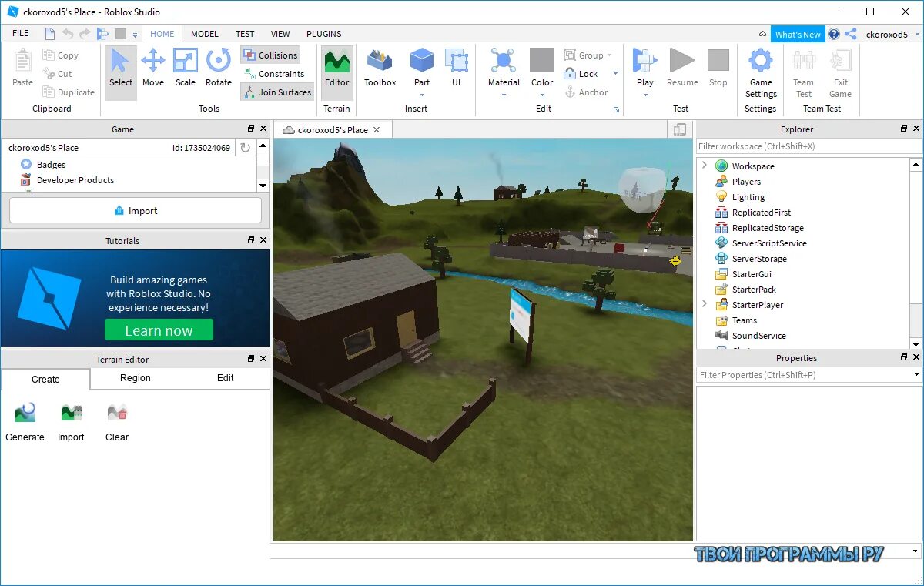Select the Clear terrain tool

point(117,422)
